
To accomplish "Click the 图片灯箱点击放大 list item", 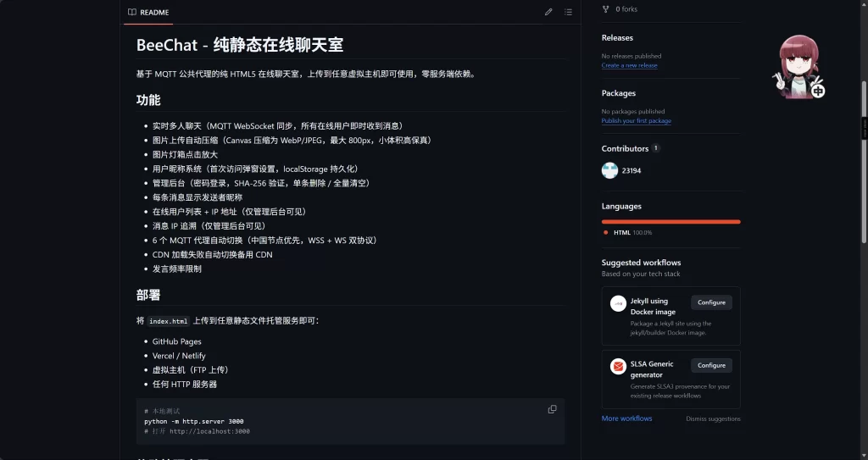I will [185, 155].
